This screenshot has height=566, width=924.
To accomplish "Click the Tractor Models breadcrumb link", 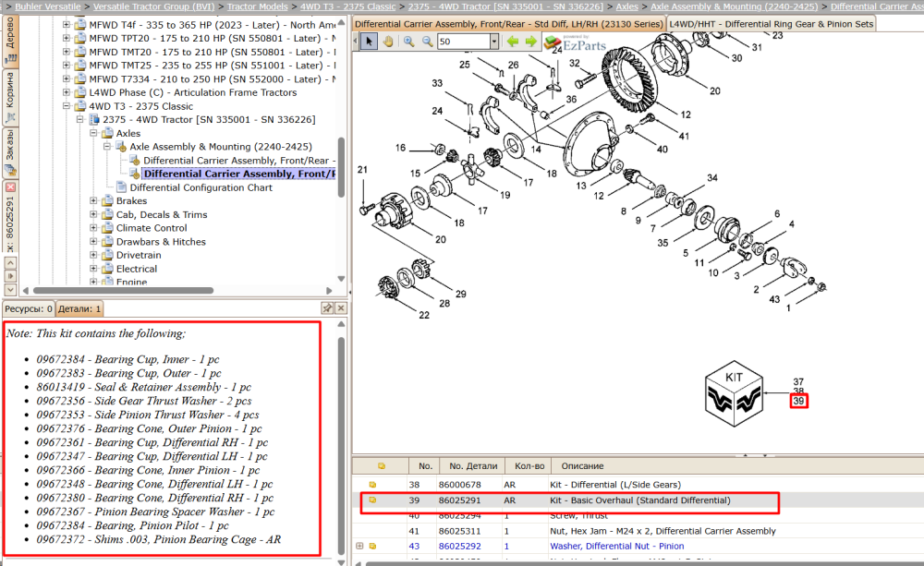I will [x=258, y=6].
